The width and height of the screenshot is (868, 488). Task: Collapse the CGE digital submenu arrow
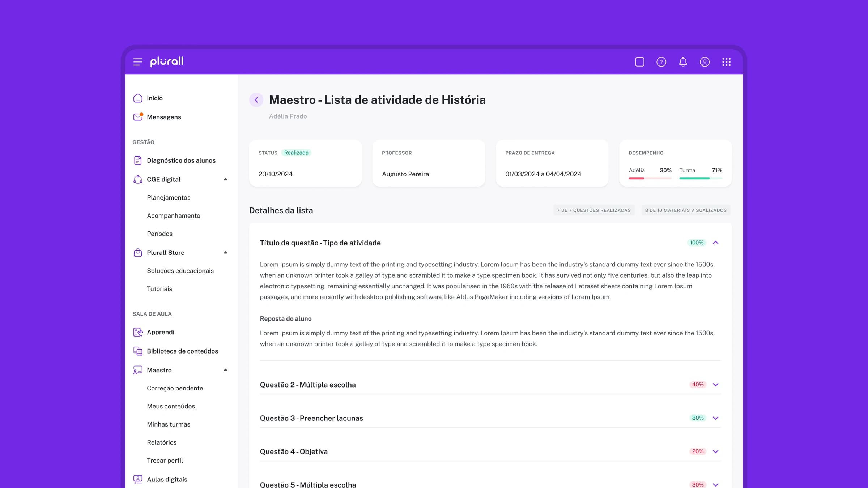[225, 179]
